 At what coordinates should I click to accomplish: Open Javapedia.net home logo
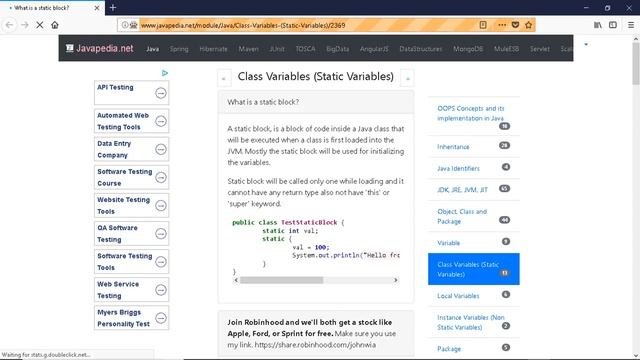point(100,48)
